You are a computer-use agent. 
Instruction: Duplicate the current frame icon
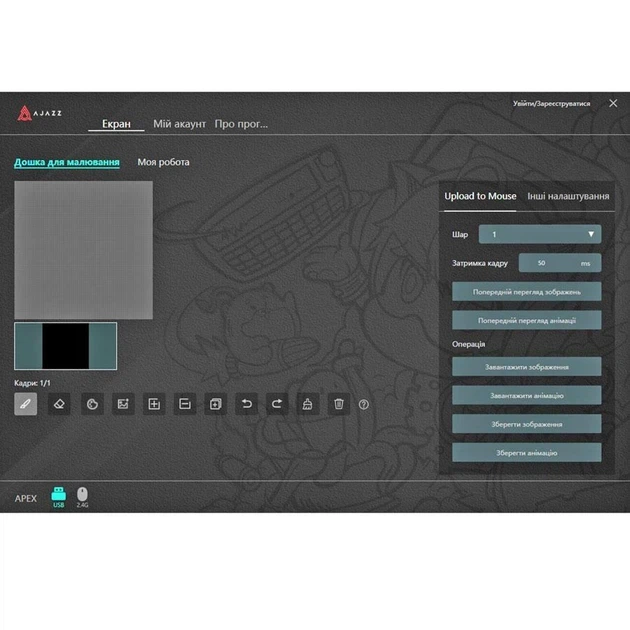point(215,404)
